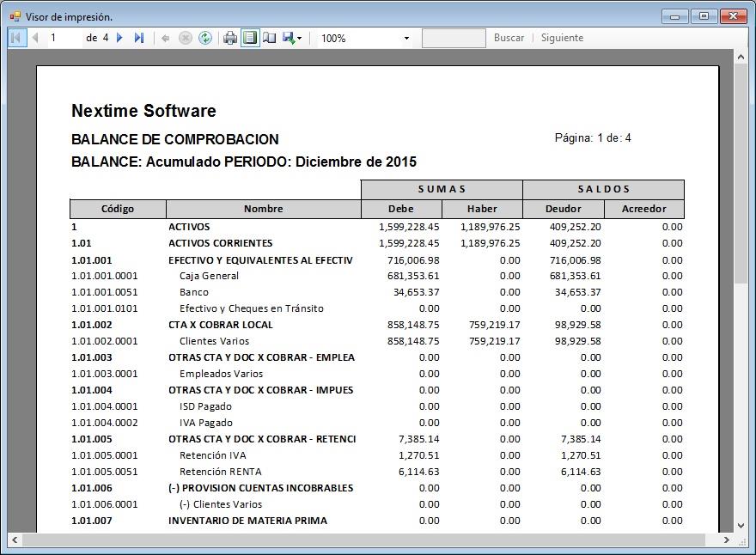This screenshot has width=756, height=555.
Task: Click the ISD Pagado entry
Action: pyautogui.click(x=205, y=406)
